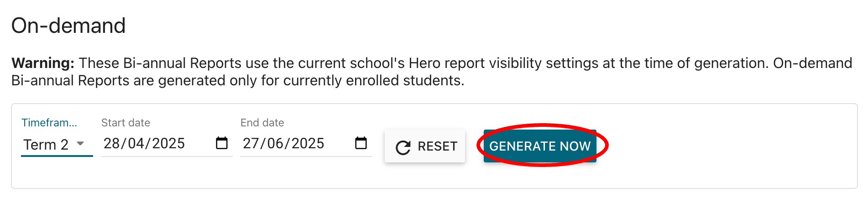
Task: Open the End date calendar picker icon
Action: (x=361, y=143)
